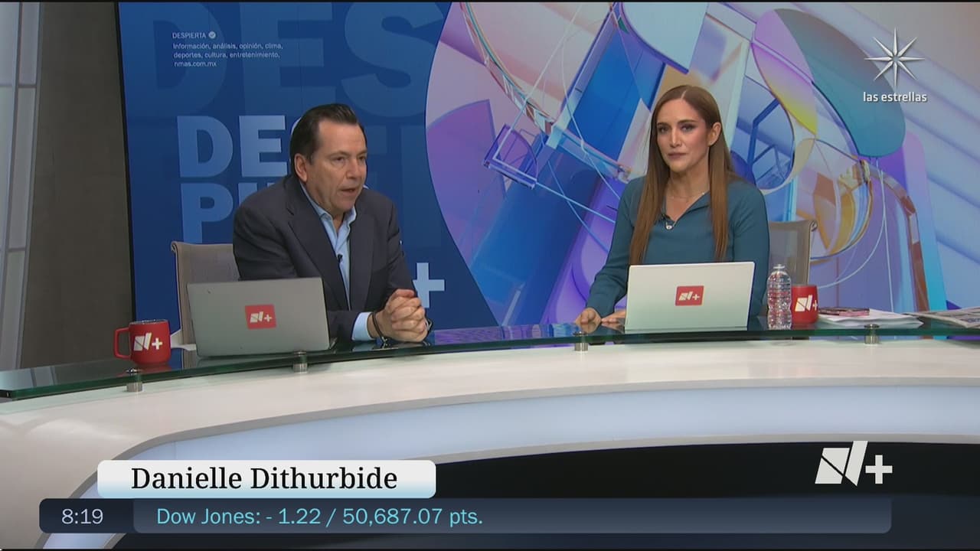Click the water bottle on the desk
This screenshot has width=980, height=551.
(x=779, y=296)
